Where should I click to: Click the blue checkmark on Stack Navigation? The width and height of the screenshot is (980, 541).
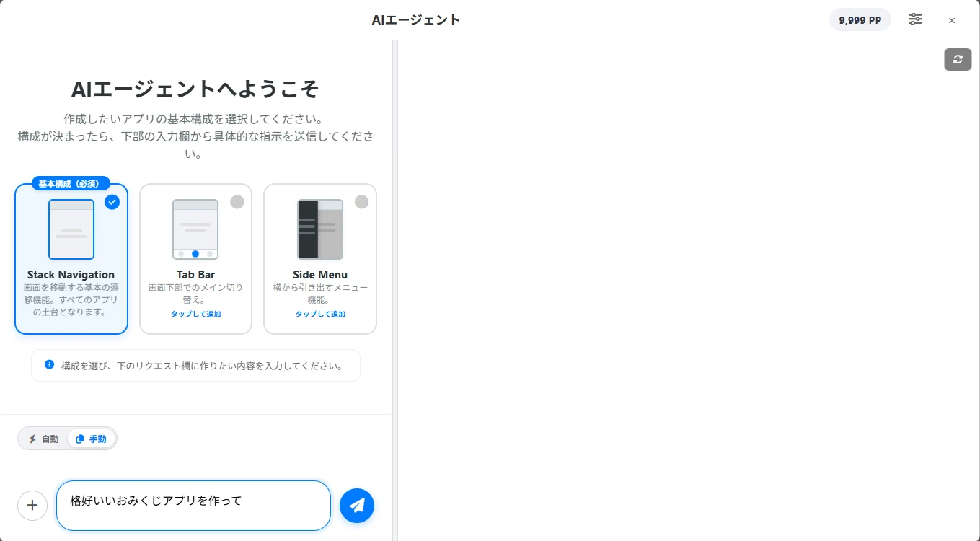coord(112,203)
